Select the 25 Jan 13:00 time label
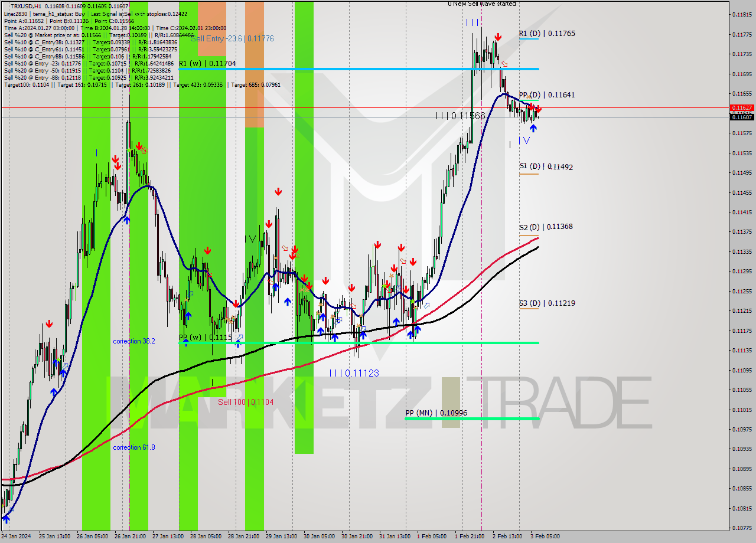756x543 pixels. (x=54, y=537)
